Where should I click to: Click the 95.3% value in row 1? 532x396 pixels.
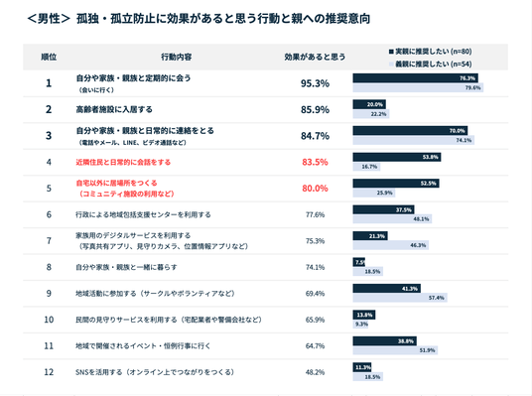coord(315,83)
